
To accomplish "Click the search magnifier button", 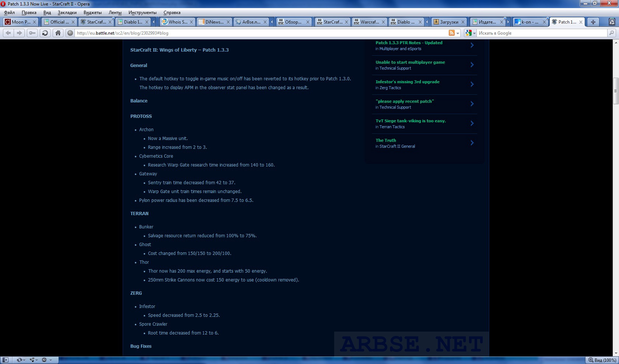I will click(x=612, y=33).
